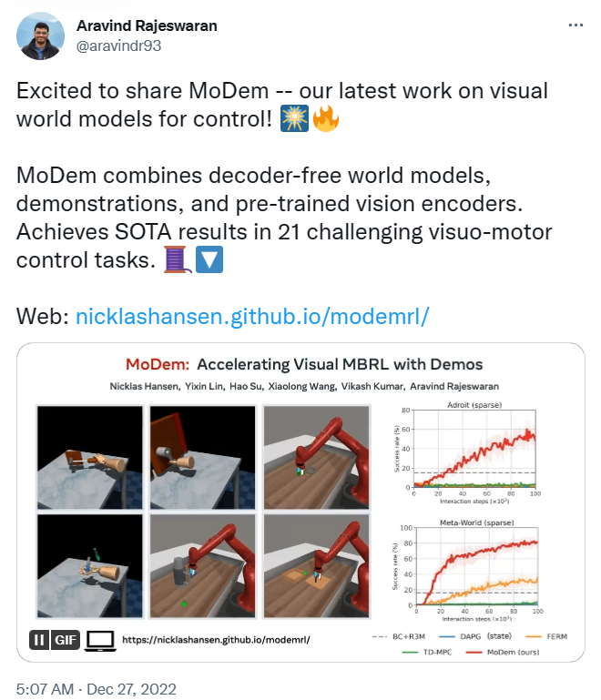Click the fire emoji in the tweet
The image size is (601, 700).
[x=324, y=118]
